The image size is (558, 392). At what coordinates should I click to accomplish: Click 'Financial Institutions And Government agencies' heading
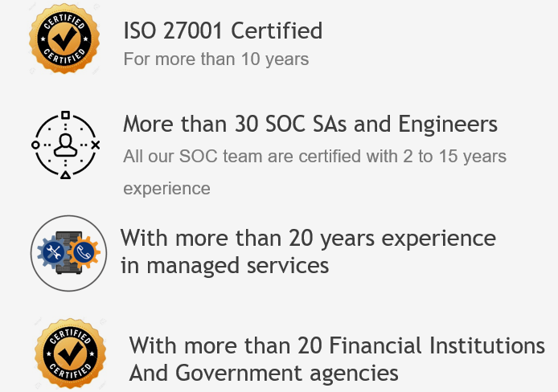pyautogui.click(x=337, y=359)
